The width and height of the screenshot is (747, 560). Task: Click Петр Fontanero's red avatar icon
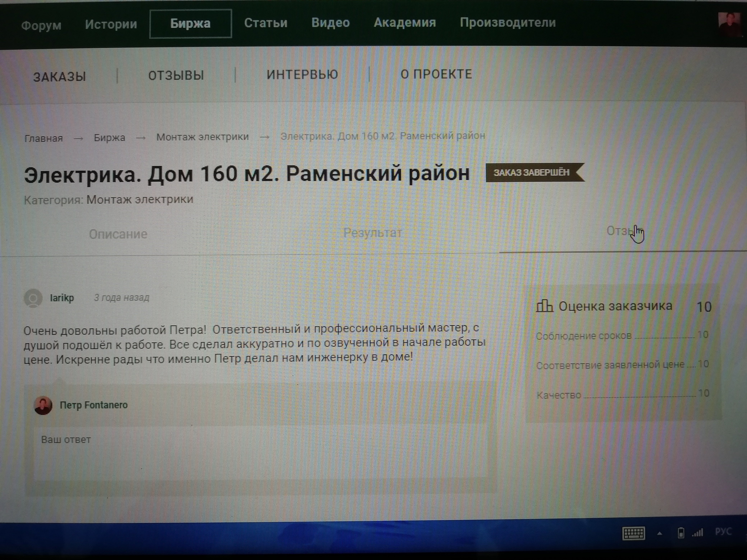pyautogui.click(x=43, y=405)
